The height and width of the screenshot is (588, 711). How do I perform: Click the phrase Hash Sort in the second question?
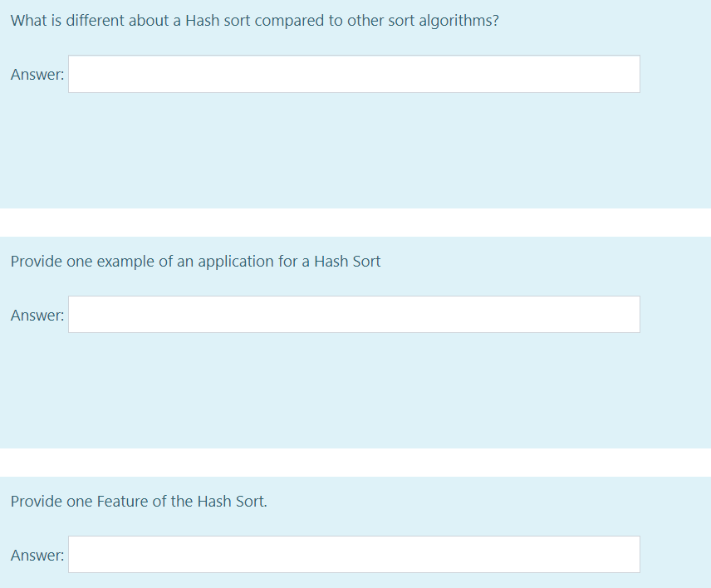[350, 262]
